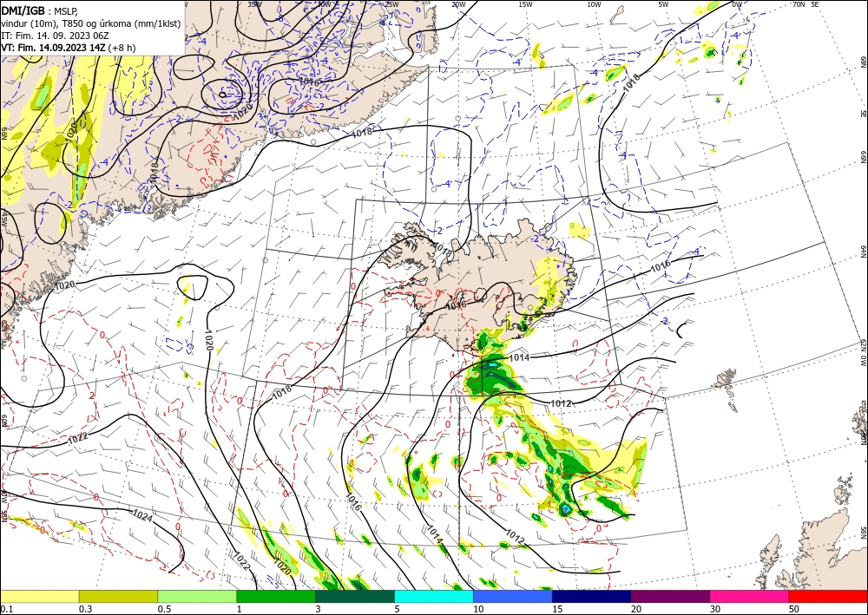
Task: Click the "15W" longitude label
Action: click(525, 3)
